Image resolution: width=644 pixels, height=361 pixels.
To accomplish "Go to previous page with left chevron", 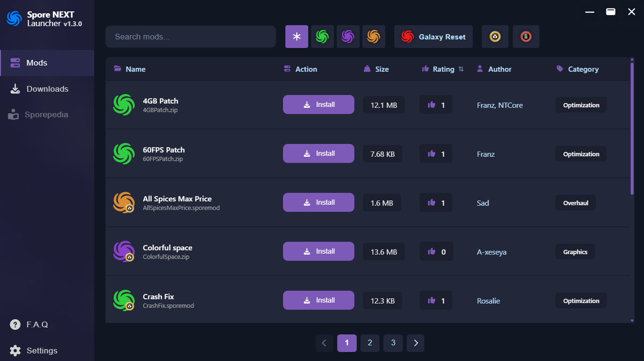I will (324, 343).
